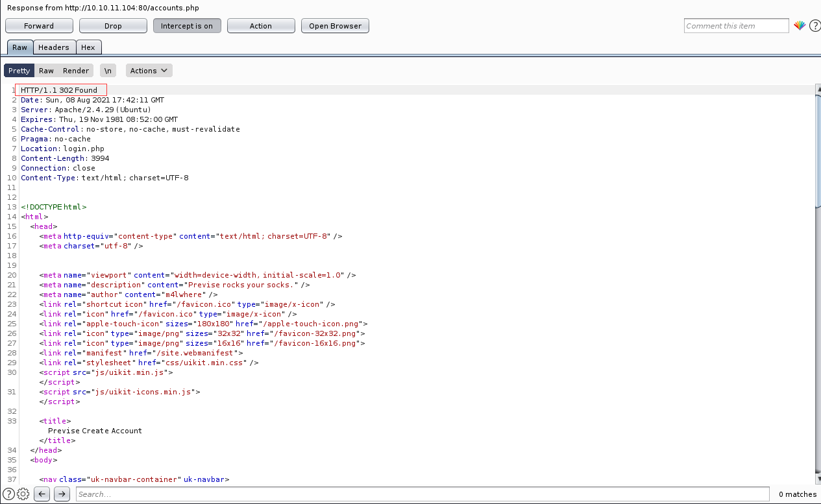Select the Pretty view mode

click(x=19, y=71)
